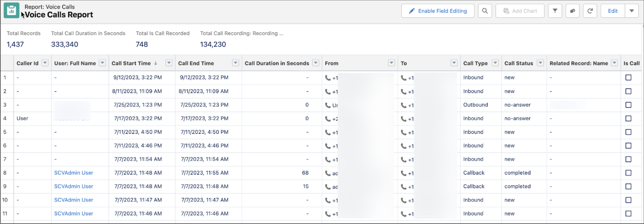This screenshot has height=224, width=644.
Task: Open SCVAdmin User link in row 8
Action: [x=74, y=173]
